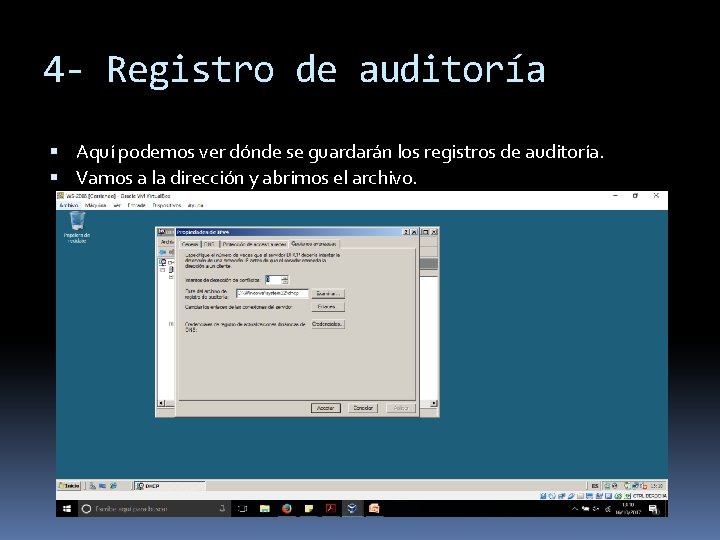This screenshot has width=720, height=540.
Task: Select the Papelera de reciclaje desktop icon
Action: [77, 227]
